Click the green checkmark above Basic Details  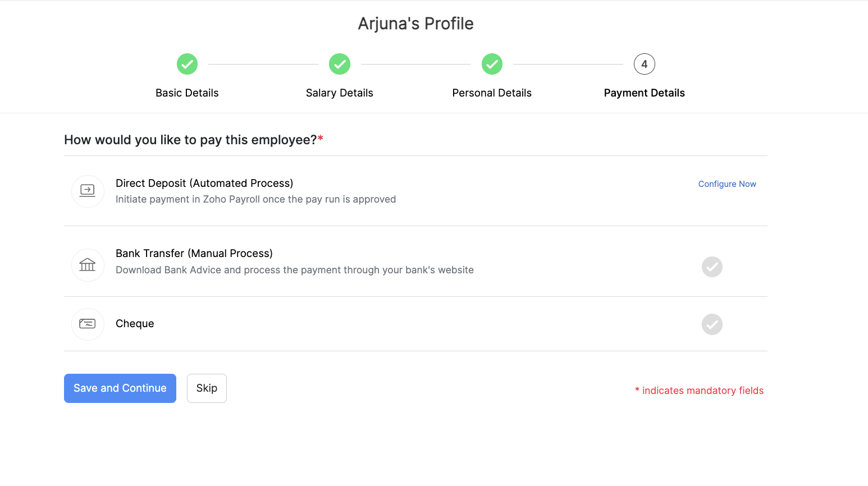point(187,64)
